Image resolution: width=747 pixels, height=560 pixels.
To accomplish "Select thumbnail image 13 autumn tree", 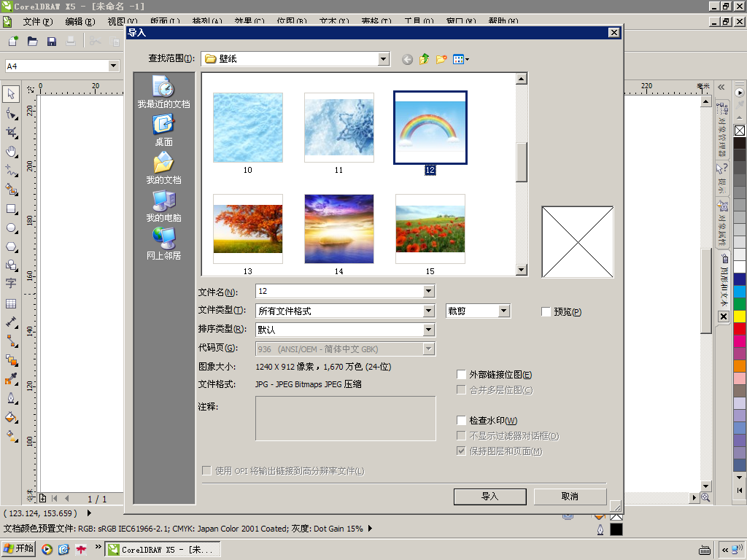I will click(248, 228).
